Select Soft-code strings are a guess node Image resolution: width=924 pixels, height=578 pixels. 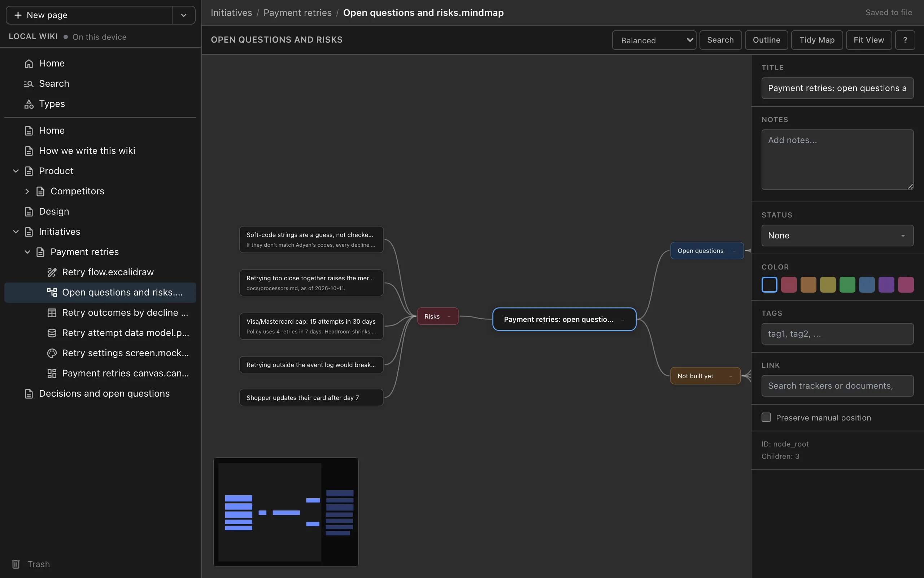pyautogui.click(x=311, y=240)
